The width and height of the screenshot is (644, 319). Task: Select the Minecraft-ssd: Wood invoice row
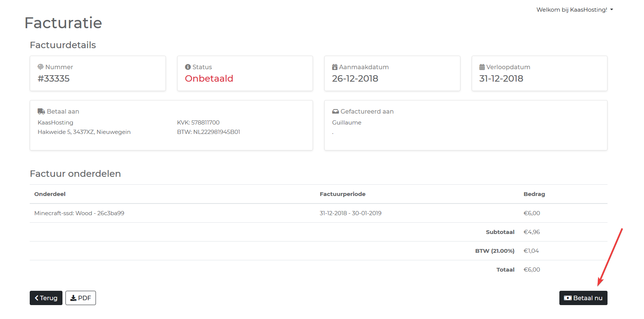(x=79, y=213)
